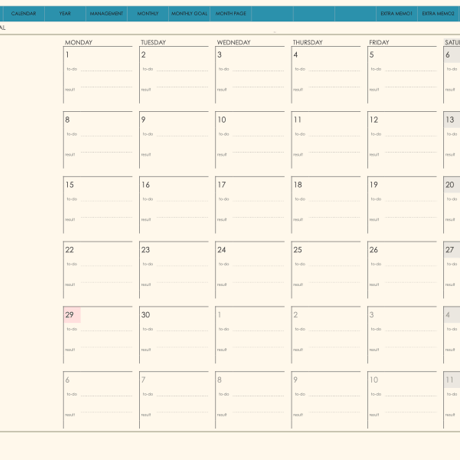Open the MONTHLY GOAL tab
Viewport: 460px width, 460px height.
point(189,14)
